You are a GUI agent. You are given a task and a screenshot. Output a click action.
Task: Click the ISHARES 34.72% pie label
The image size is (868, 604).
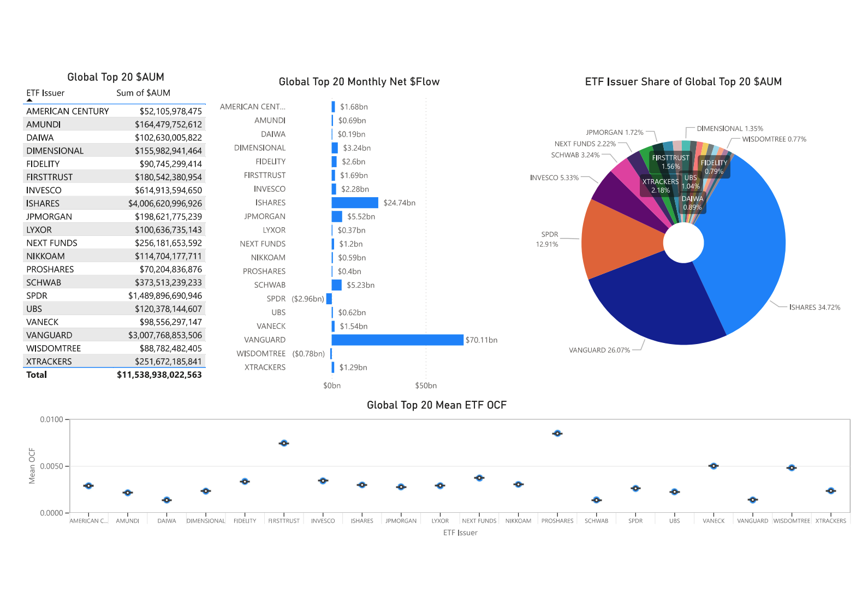(815, 307)
